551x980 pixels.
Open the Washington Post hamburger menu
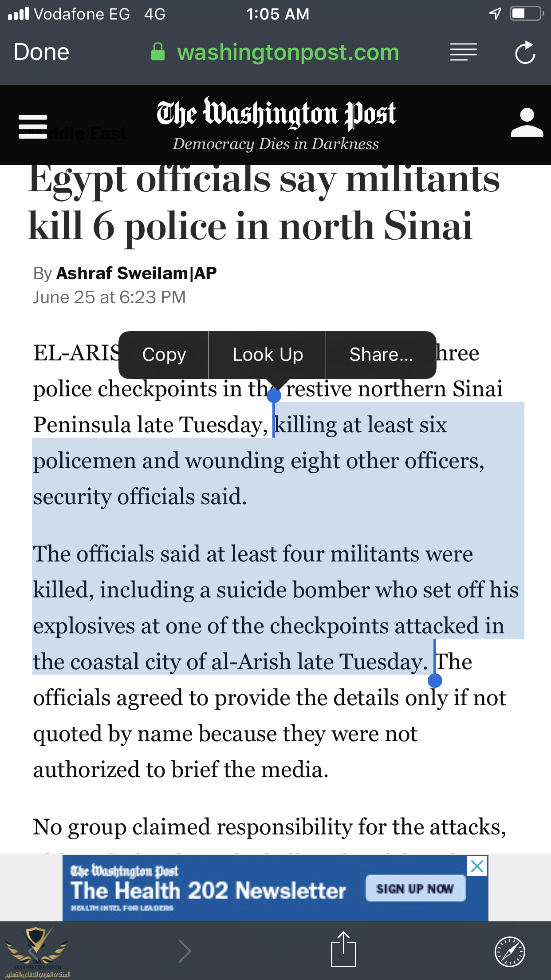click(33, 126)
